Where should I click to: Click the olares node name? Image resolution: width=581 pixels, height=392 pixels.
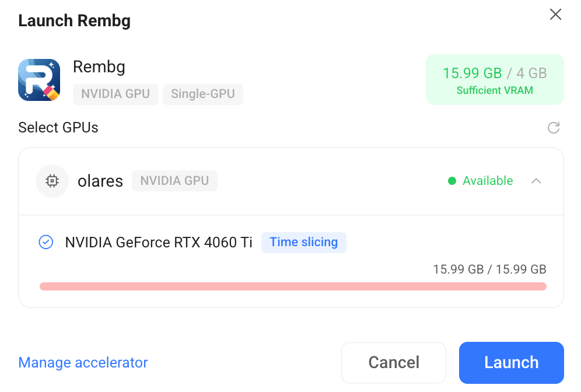point(100,181)
